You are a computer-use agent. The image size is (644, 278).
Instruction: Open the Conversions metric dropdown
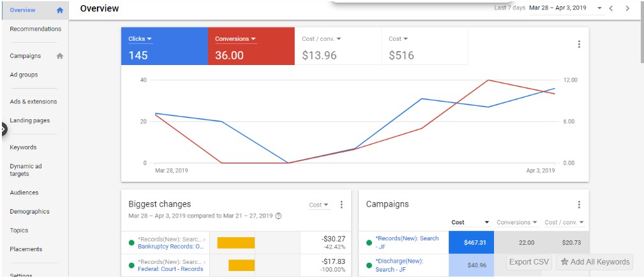(x=235, y=39)
